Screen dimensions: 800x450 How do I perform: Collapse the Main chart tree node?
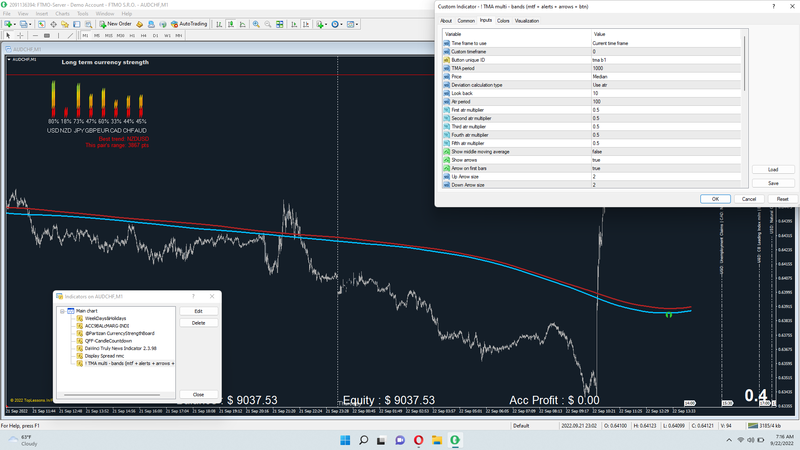62,311
